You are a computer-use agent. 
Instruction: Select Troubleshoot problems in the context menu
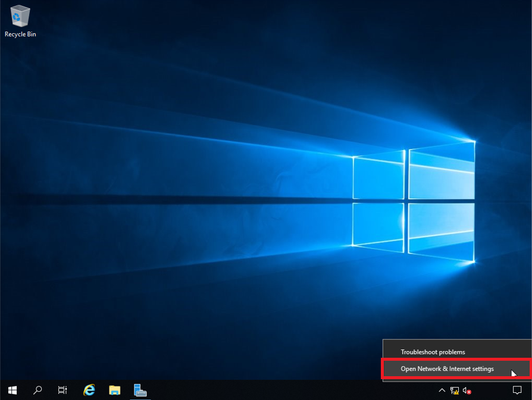(433, 352)
